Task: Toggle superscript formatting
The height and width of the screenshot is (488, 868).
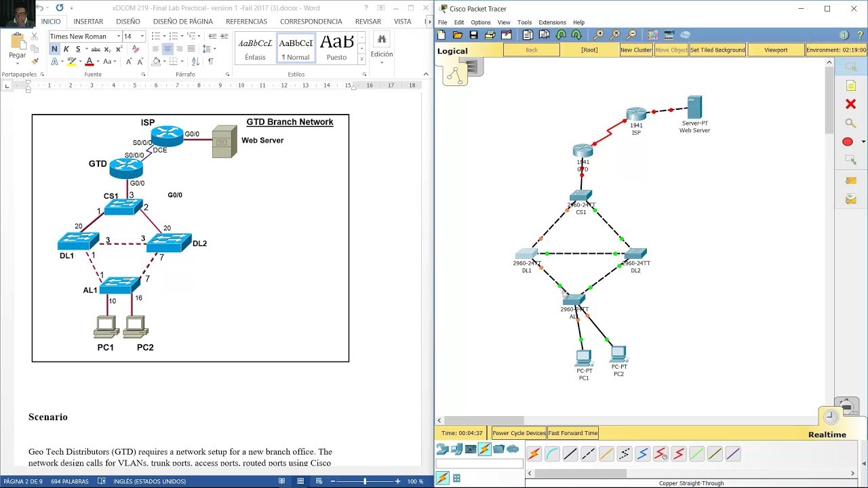Action: [119, 49]
